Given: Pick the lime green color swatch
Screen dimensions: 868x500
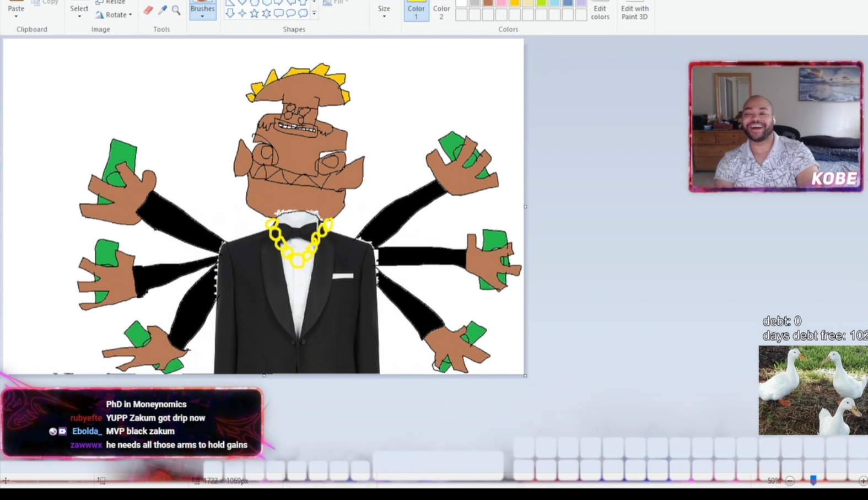Looking at the screenshot, I should (541, 3).
